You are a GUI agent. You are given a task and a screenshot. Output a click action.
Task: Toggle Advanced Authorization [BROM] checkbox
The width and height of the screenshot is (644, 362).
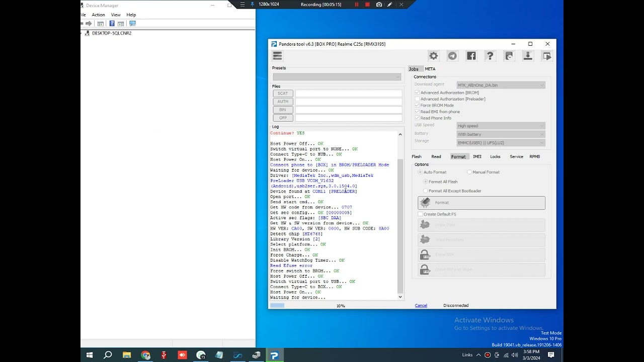[x=417, y=93]
